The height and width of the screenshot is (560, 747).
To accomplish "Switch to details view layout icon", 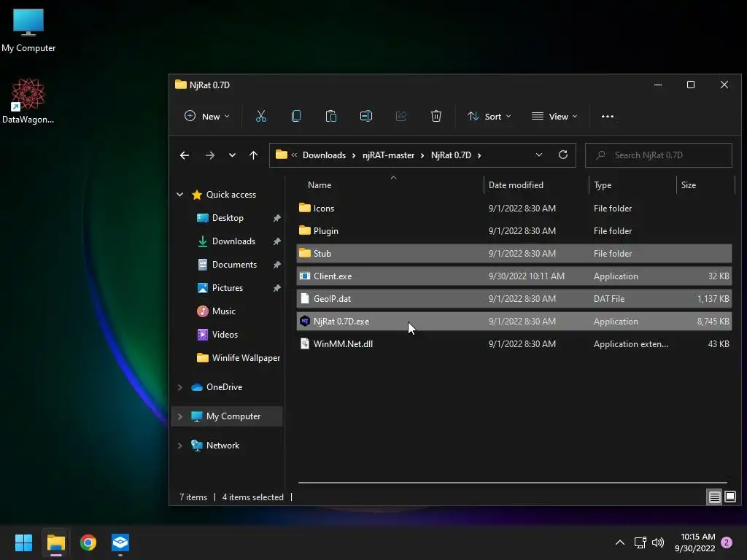I will pyautogui.click(x=714, y=497).
